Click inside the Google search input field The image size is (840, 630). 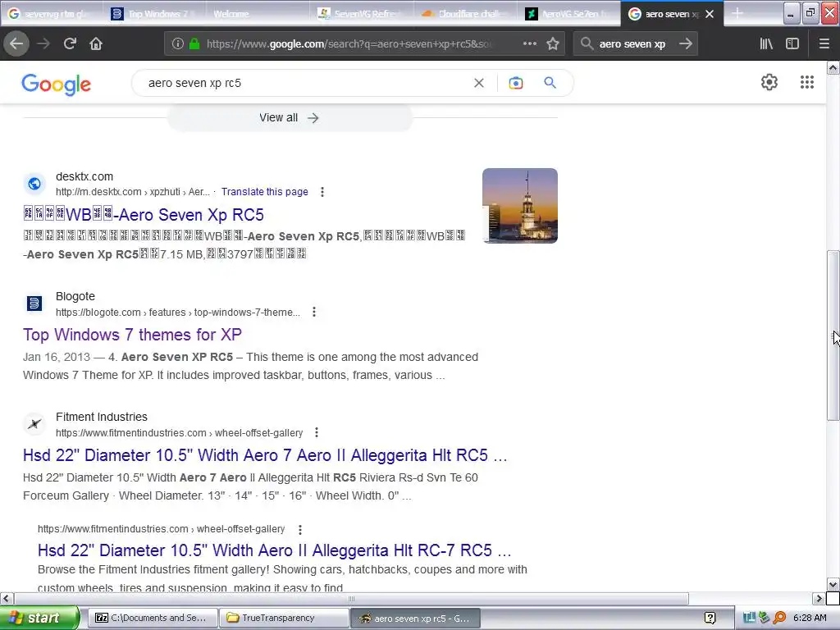(305, 83)
